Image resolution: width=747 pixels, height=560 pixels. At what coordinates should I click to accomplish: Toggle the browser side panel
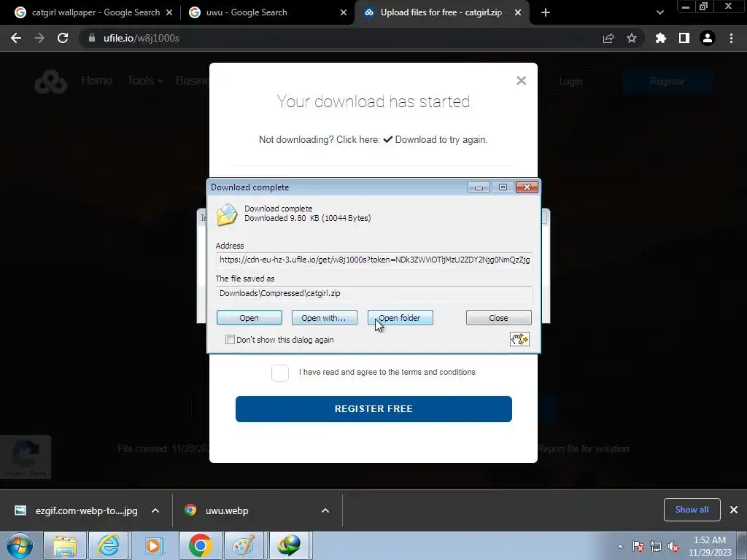pos(684,38)
